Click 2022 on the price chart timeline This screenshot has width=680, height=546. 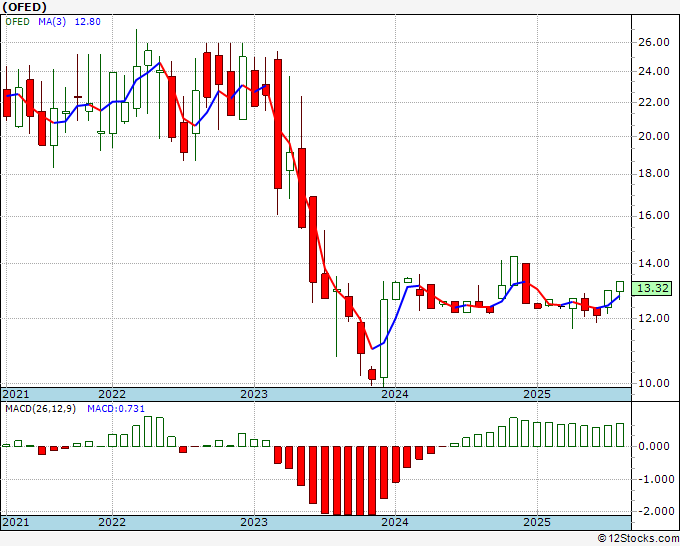[x=112, y=394]
